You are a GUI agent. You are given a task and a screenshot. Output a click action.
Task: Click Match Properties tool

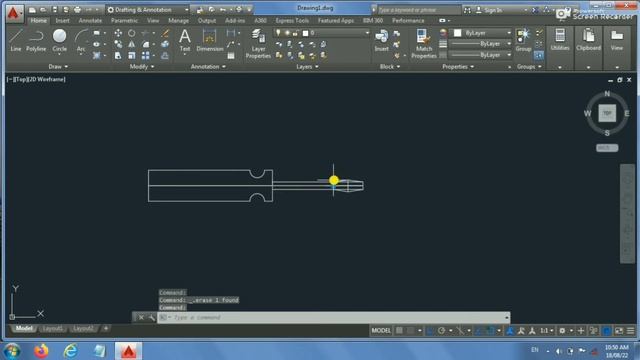[424, 43]
